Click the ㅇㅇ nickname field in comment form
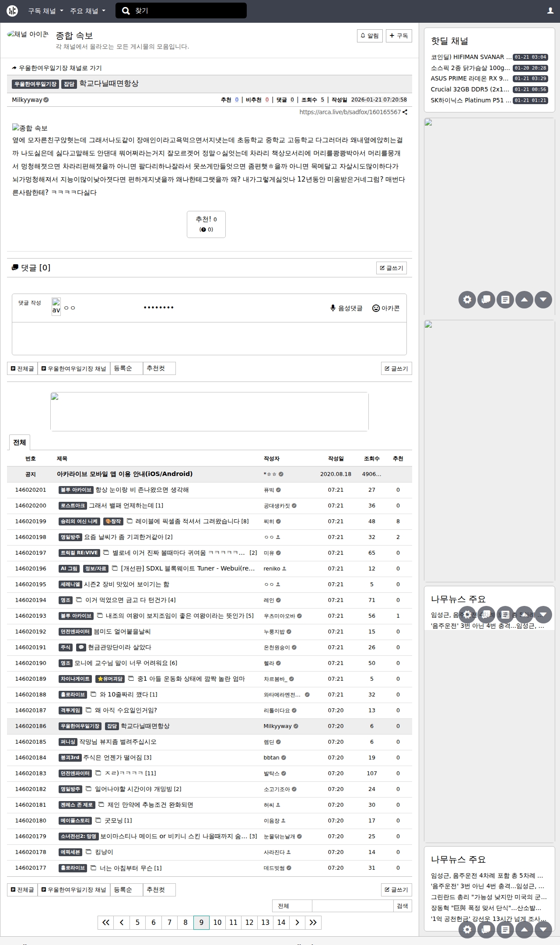Viewport: 560px width, 945px height. 101,308
